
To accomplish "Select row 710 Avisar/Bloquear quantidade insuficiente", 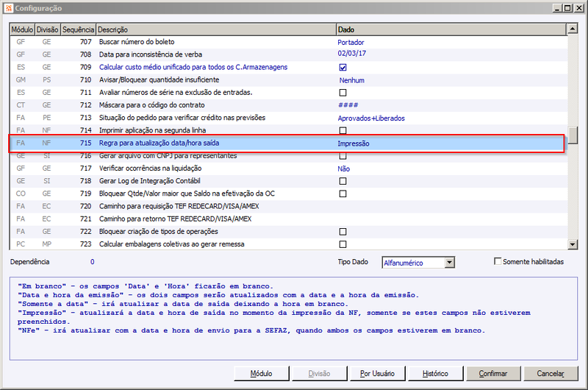I will point(288,80).
